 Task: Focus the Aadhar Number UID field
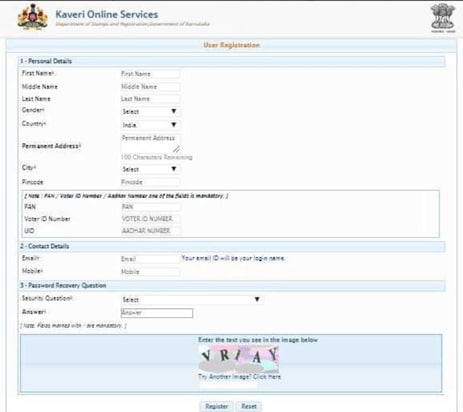tap(151, 231)
